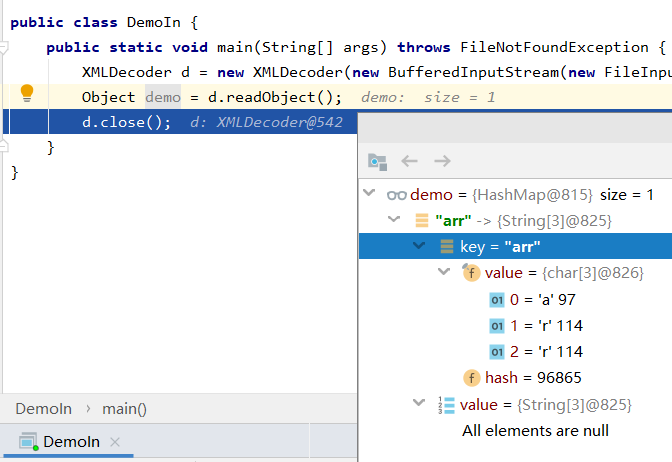Collapse the value String[3] node
The width and height of the screenshot is (672, 462).
pyautogui.click(x=420, y=404)
